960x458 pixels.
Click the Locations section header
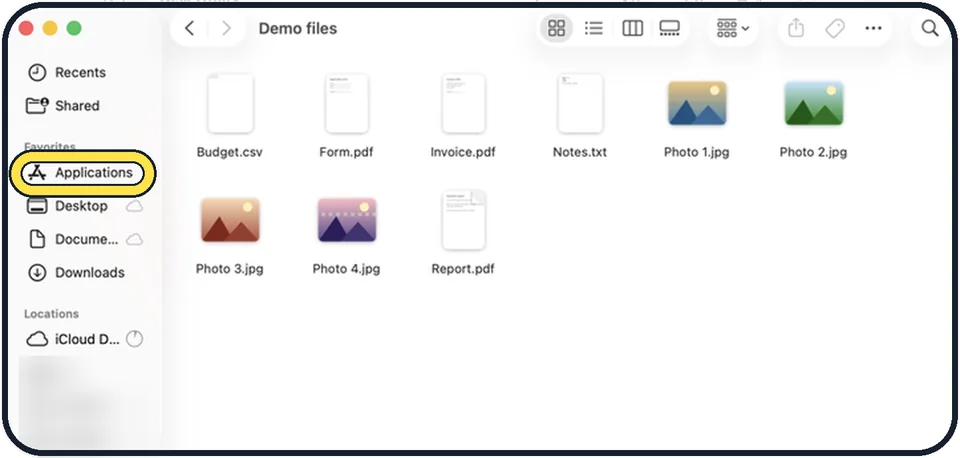tap(51, 313)
